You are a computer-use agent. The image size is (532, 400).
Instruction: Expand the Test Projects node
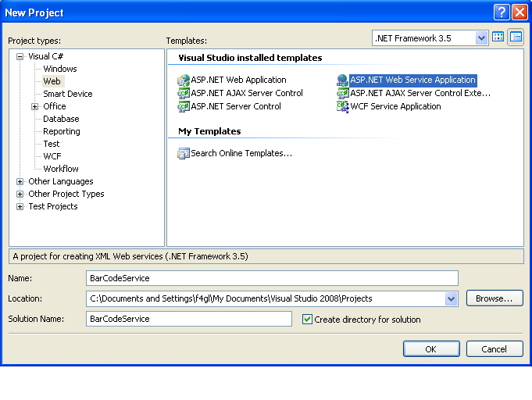[x=20, y=206]
